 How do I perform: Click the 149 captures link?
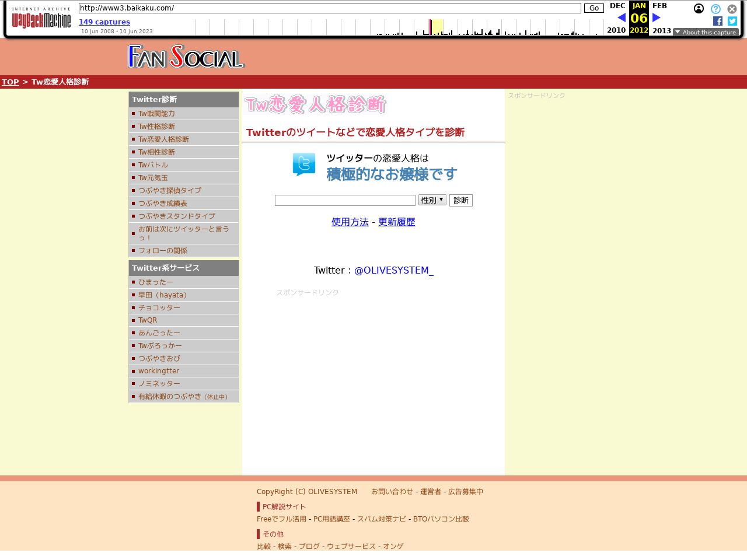[104, 22]
